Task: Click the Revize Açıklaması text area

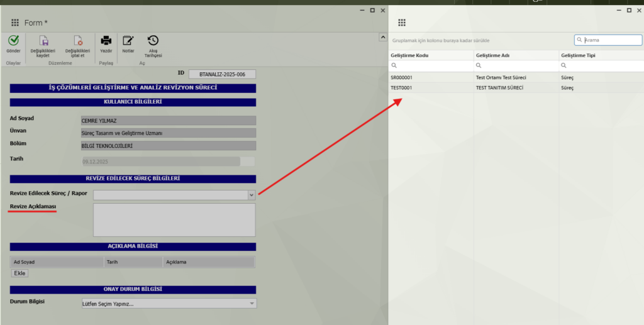Action: [174, 219]
